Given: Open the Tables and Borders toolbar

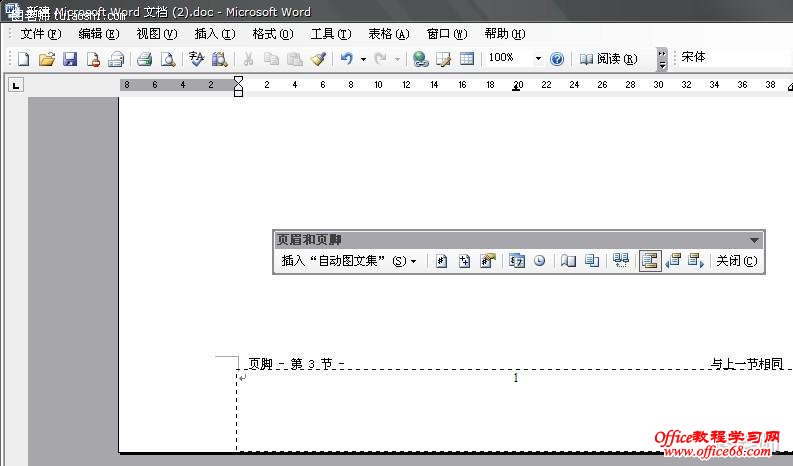Looking at the screenshot, I should tap(444, 59).
